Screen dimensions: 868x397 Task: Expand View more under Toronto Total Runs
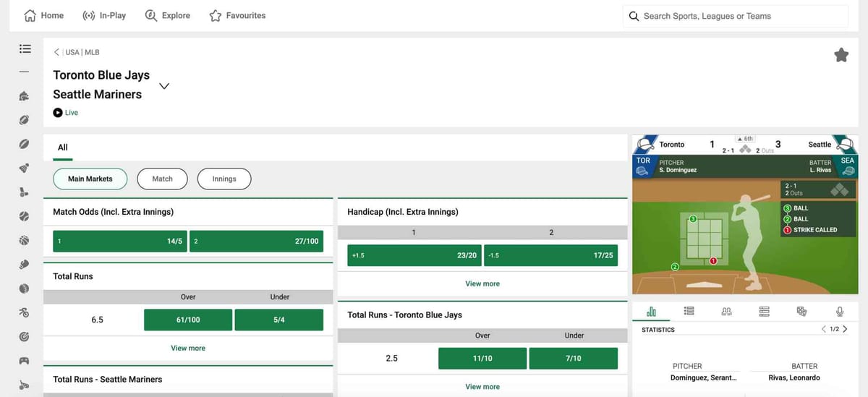[482, 387]
